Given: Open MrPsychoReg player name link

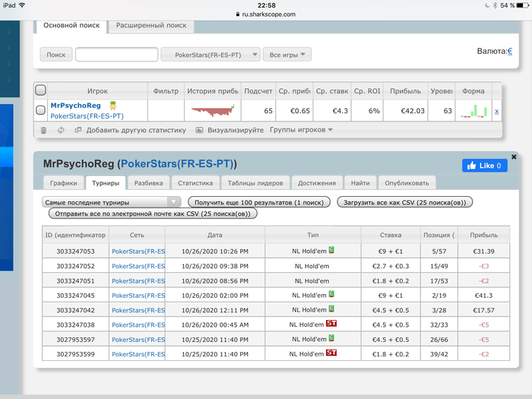Looking at the screenshot, I should point(76,106).
